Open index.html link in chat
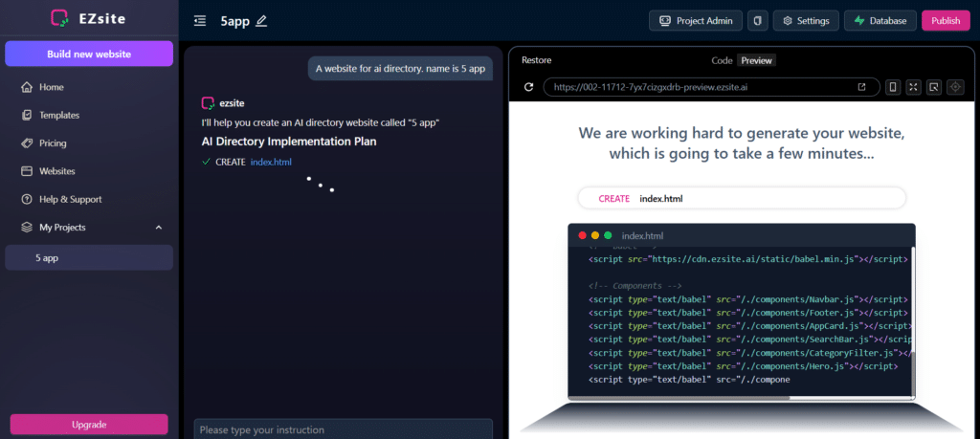980x439 pixels. coord(271,162)
